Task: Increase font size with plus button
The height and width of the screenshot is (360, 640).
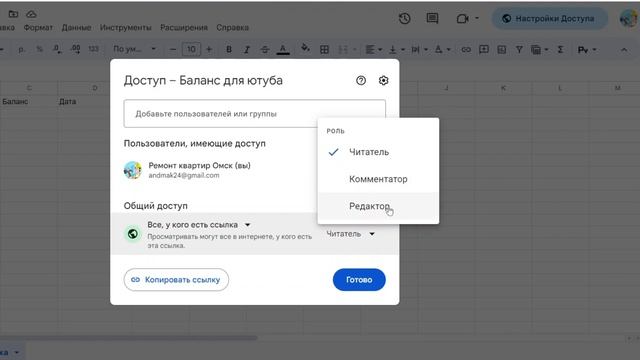Action: pyautogui.click(x=209, y=49)
